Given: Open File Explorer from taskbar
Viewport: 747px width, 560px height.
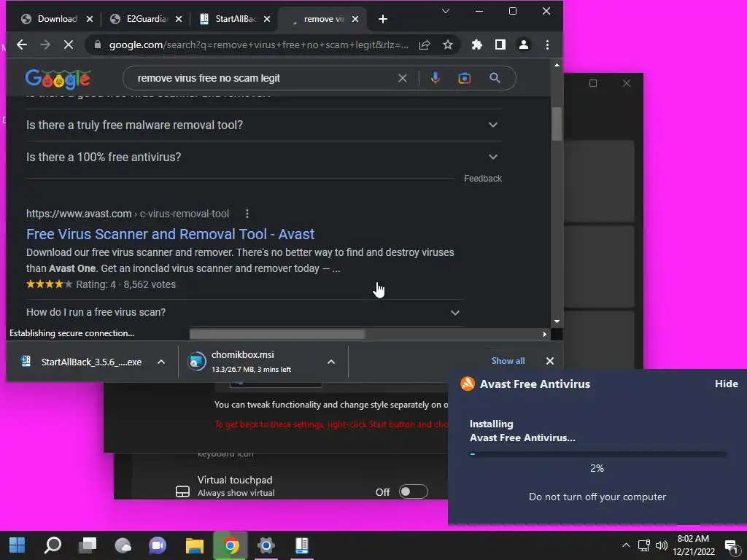Looking at the screenshot, I should click(x=194, y=545).
